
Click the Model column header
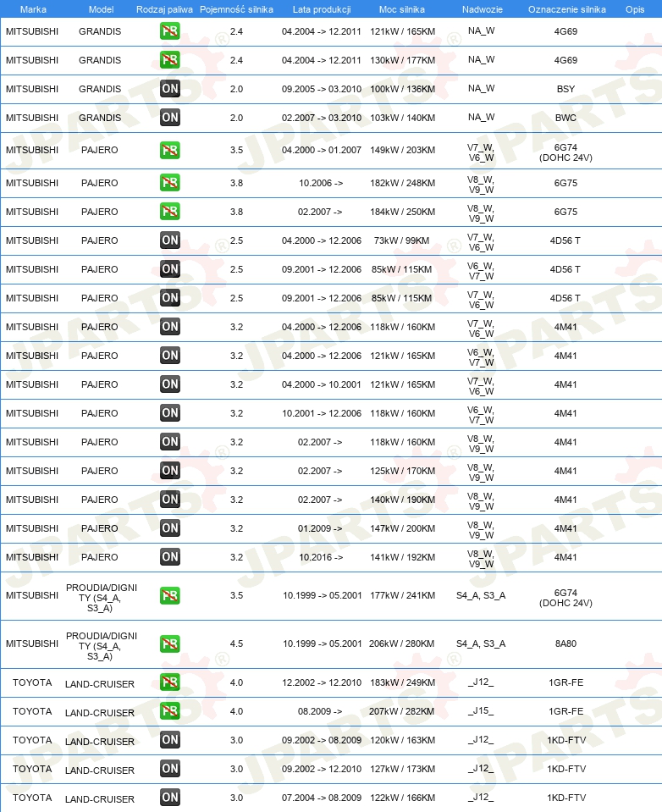[x=101, y=9]
